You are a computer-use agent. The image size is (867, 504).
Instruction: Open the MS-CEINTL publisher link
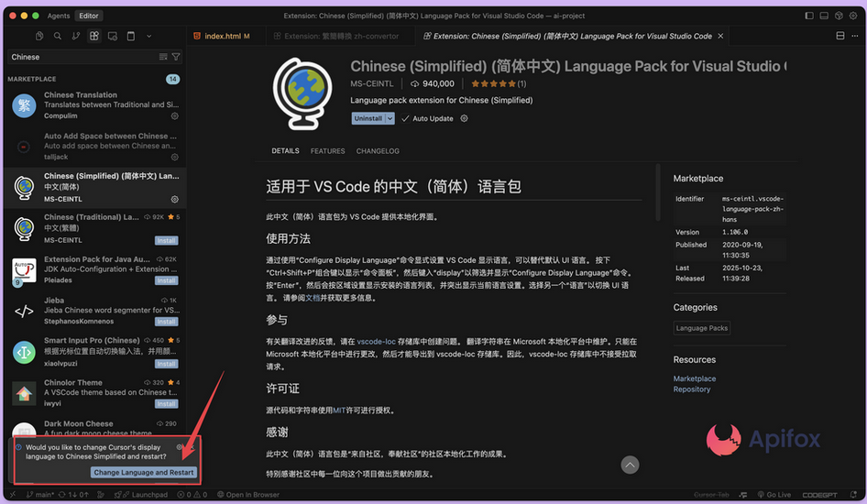(x=371, y=83)
